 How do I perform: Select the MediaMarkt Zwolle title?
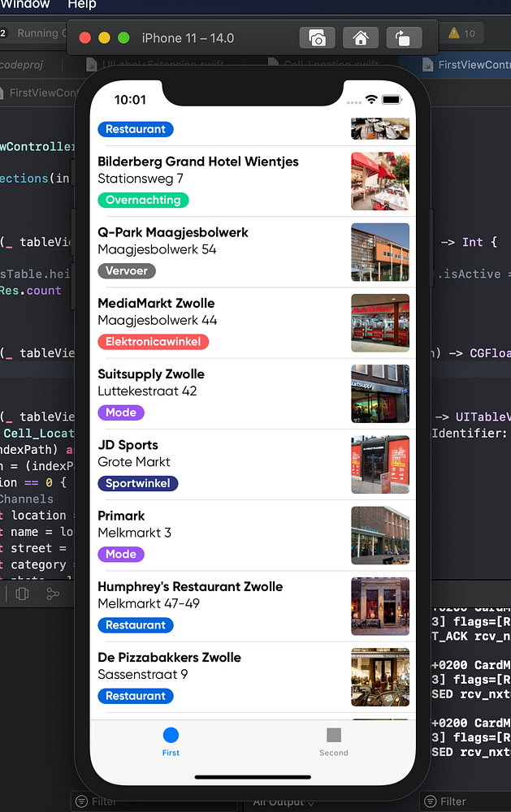(x=156, y=303)
